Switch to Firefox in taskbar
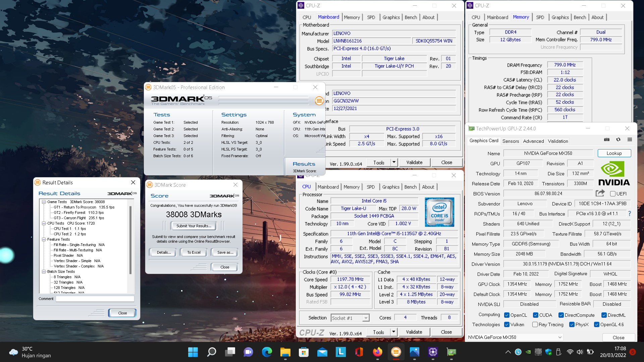The image size is (644, 362). (377, 352)
